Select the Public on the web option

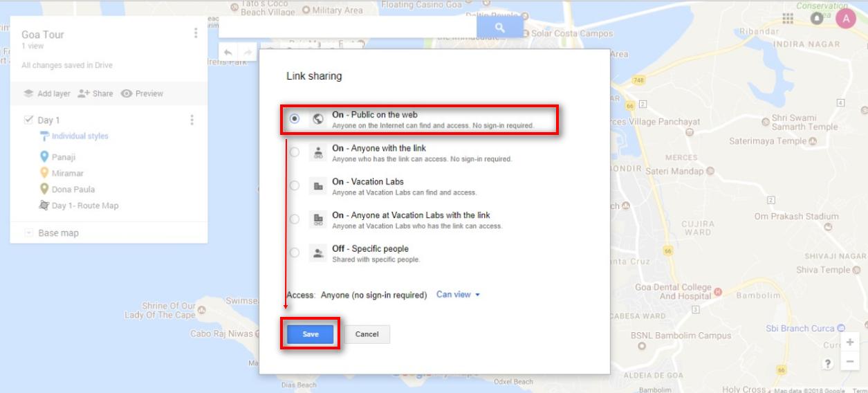[295, 119]
